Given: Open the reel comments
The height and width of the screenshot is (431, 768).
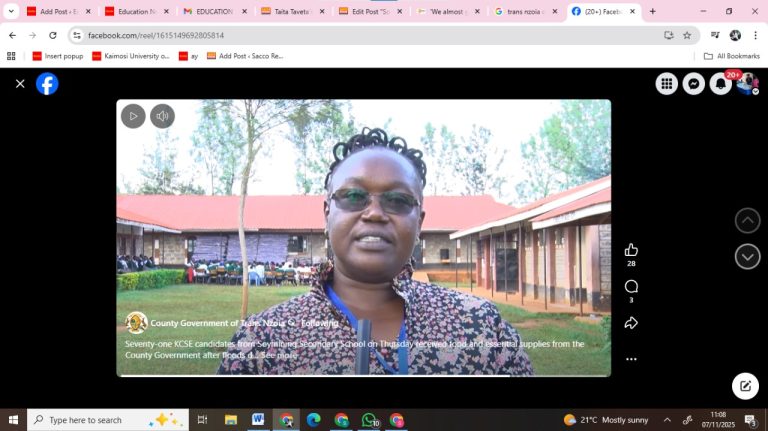Looking at the screenshot, I should 631,287.
